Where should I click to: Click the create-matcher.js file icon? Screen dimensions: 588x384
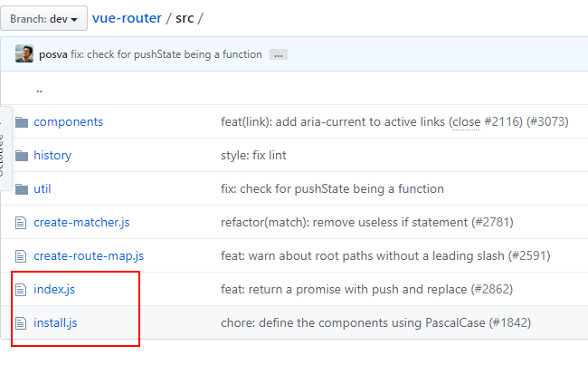pos(21,223)
